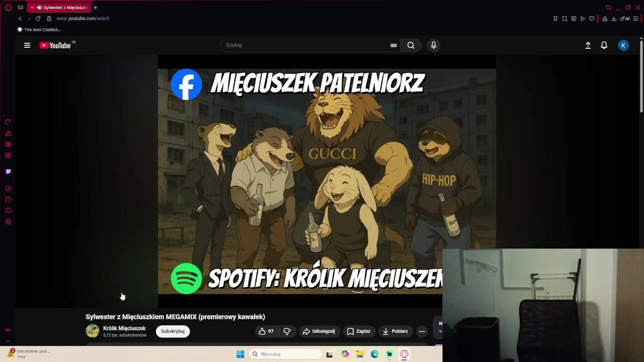Launch Copilot from the taskbar
This screenshot has width=644, height=362.
point(345,354)
